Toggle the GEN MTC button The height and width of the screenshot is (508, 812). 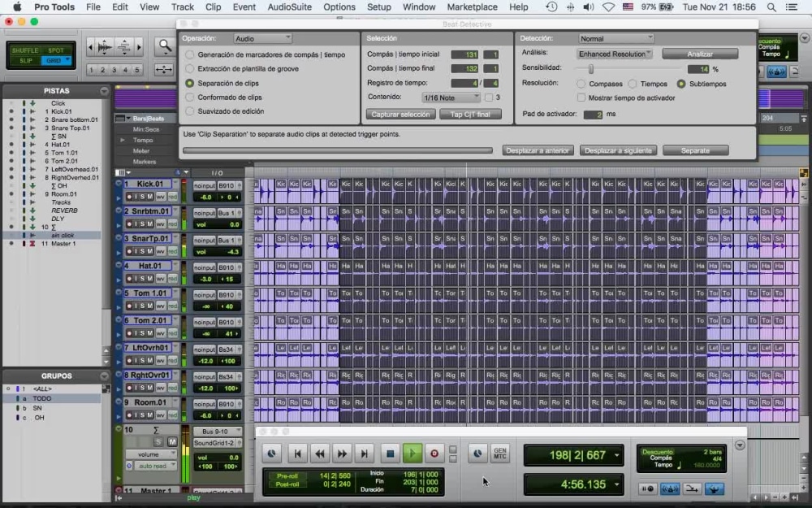(499, 453)
